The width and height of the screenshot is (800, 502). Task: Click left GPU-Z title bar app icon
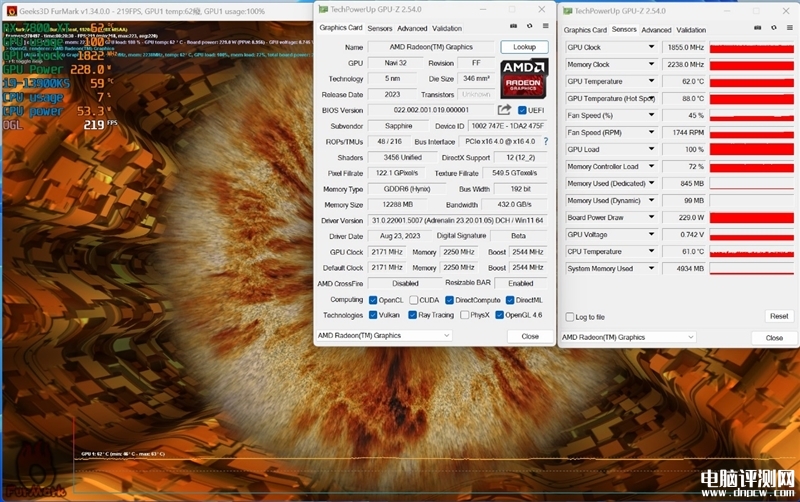323,9
